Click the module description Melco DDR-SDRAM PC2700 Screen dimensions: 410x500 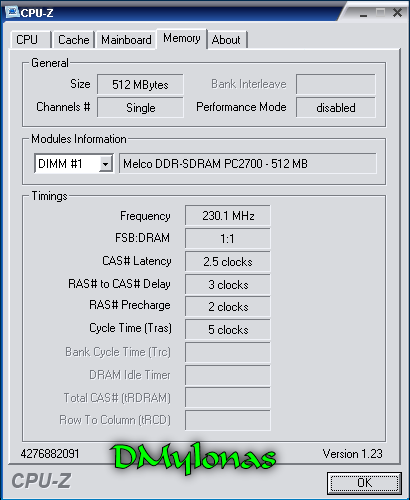coord(248,164)
